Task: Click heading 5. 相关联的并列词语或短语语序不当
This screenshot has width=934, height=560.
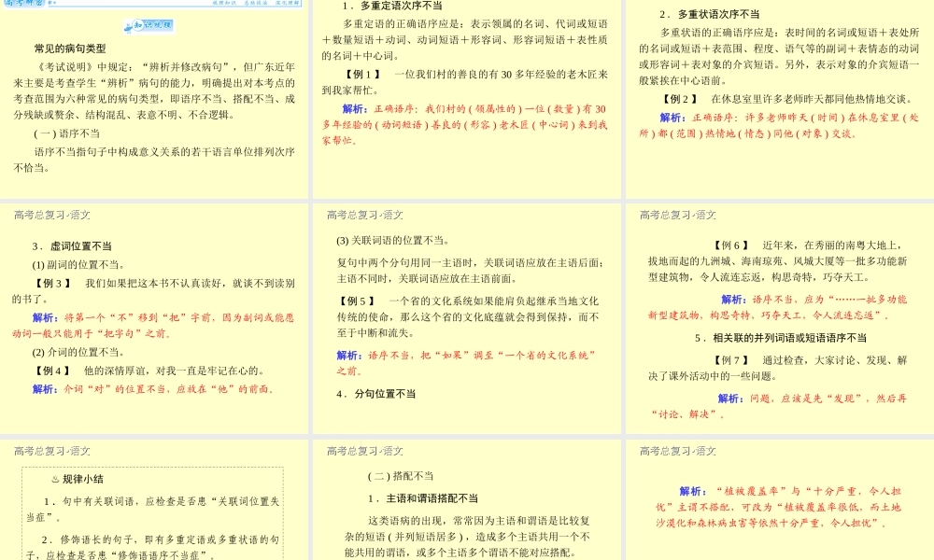Action: tap(780, 338)
